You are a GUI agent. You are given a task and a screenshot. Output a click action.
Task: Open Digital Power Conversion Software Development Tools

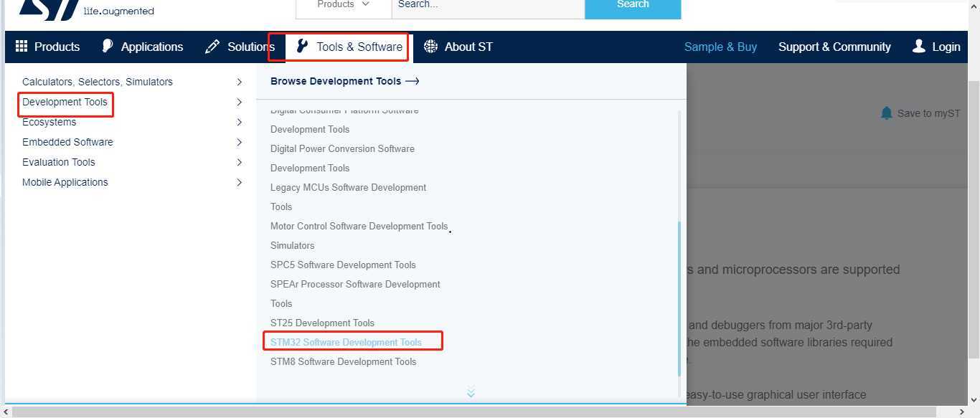342,158
